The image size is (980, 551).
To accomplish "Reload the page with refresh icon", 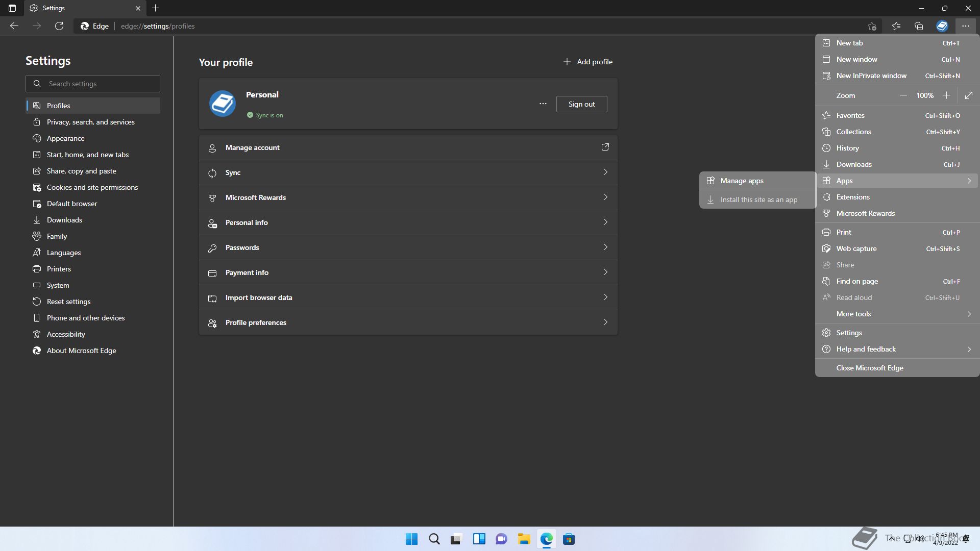I will pyautogui.click(x=59, y=26).
